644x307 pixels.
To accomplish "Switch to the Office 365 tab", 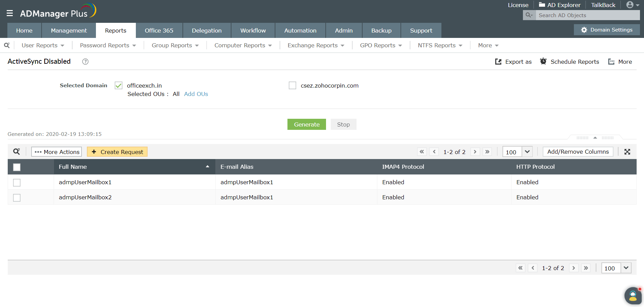I will [x=159, y=31].
